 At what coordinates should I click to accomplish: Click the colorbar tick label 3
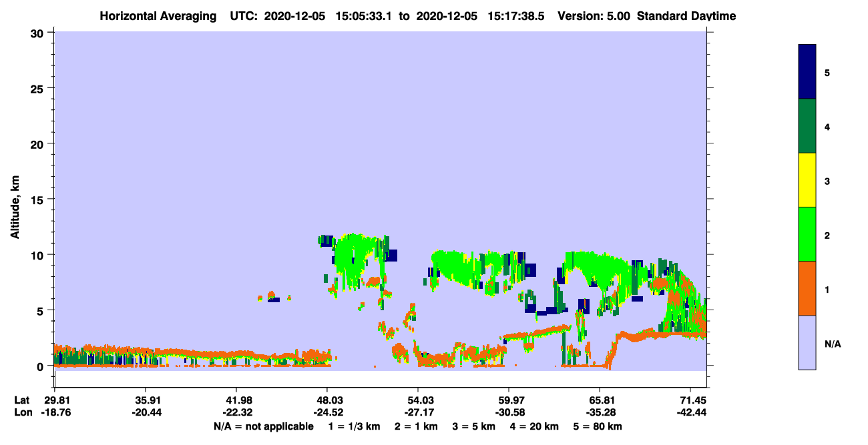click(827, 180)
